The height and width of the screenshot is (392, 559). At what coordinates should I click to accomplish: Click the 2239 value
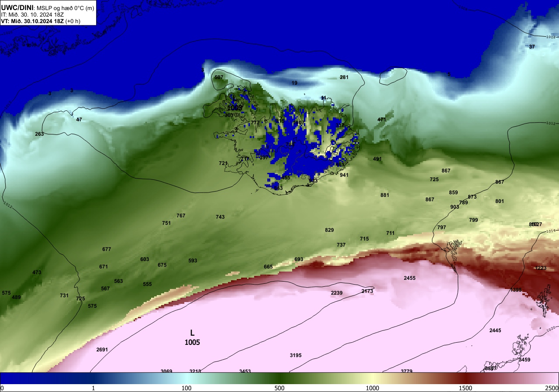[337, 293]
